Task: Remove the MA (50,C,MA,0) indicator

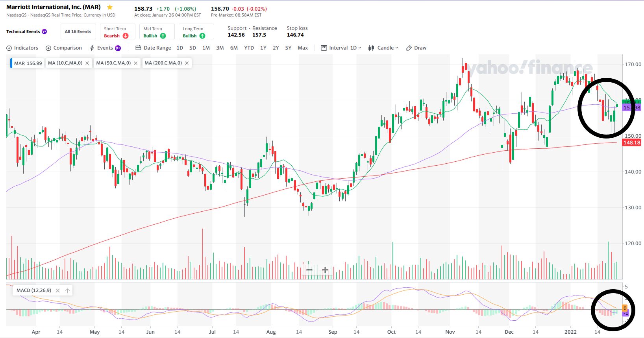Action: pos(136,63)
